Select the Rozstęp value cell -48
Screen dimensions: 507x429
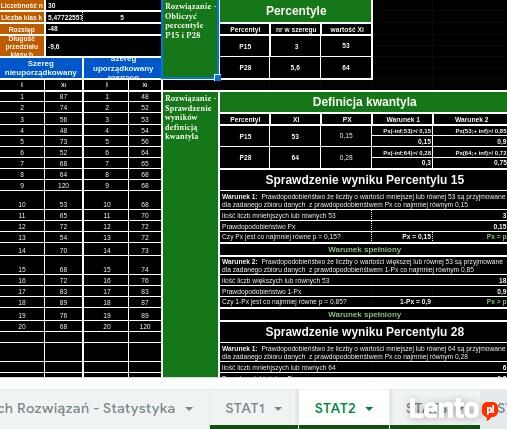click(103, 29)
